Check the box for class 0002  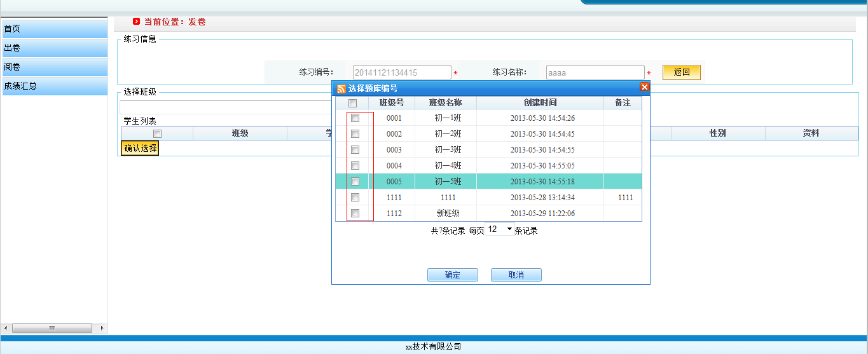tap(355, 133)
